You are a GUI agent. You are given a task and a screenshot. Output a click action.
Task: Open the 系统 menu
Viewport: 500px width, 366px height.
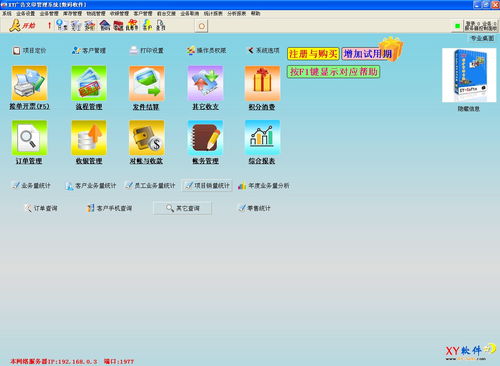[x=7, y=13]
